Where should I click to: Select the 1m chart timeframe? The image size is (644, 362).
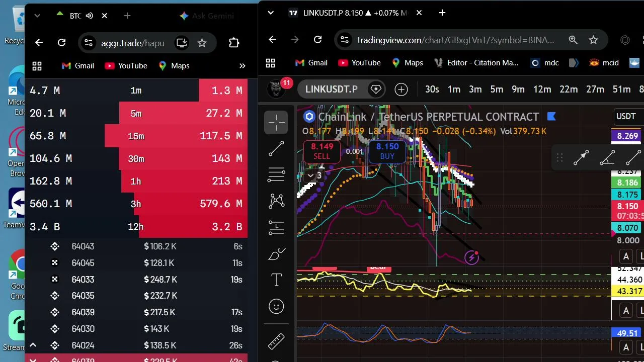click(x=454, y=89)
